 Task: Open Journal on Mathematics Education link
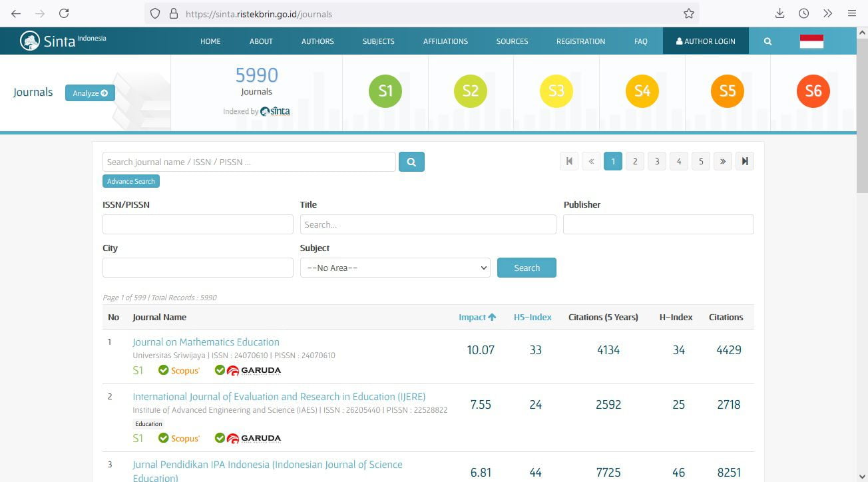pyautogui.click(x=206, y=342)
